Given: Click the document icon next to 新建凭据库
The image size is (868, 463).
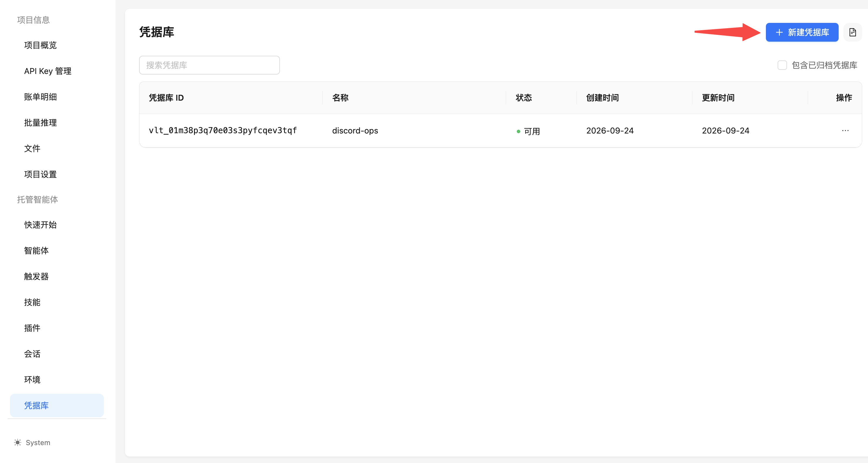Looking at the screenshot, I should coord(852,32).
